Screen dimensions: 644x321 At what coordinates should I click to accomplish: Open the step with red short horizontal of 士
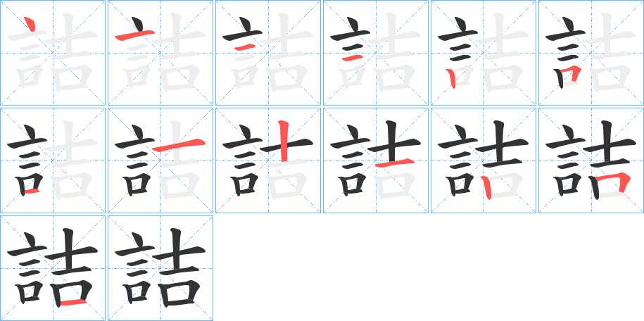376,160
